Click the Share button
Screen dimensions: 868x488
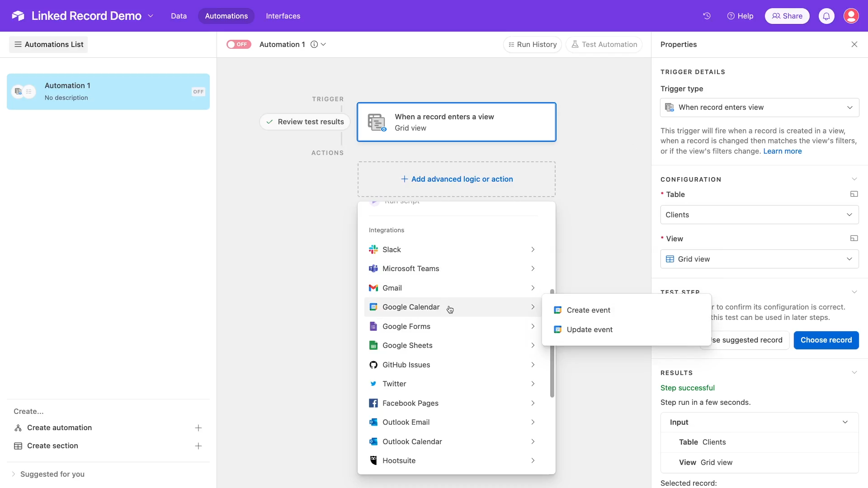point(787,16)
